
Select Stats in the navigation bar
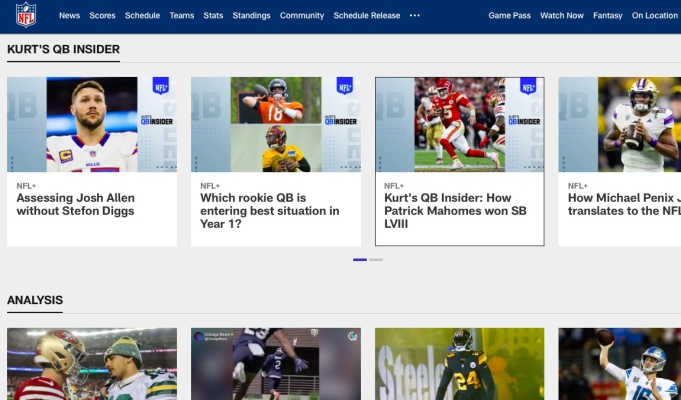[213, 16]
